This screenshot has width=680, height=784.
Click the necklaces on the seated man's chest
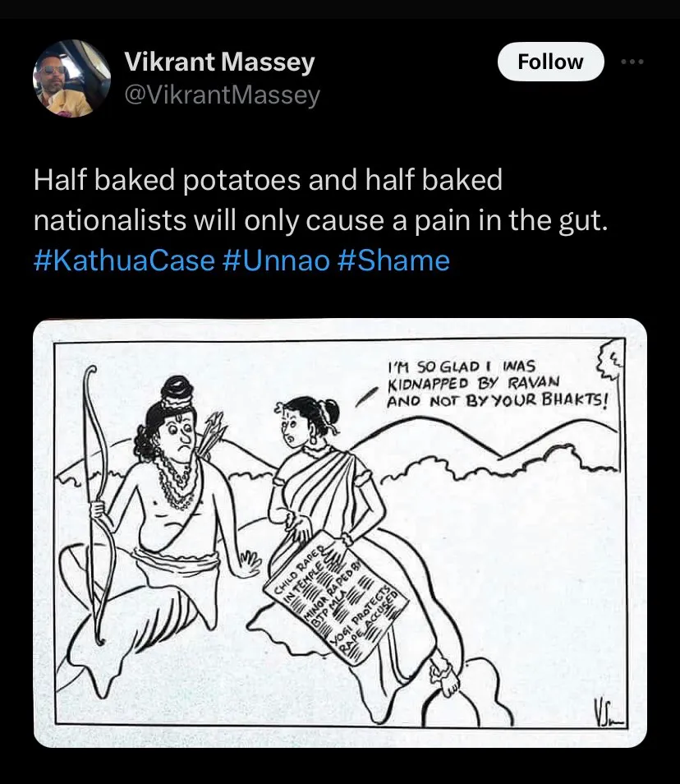pos(176,482)
